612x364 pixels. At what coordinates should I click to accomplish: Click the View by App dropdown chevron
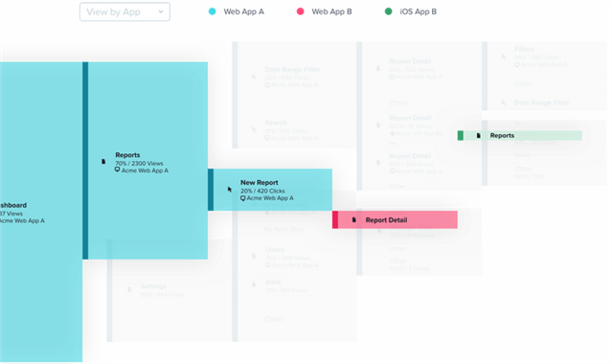pyautogui.click(x=161, y=11)
